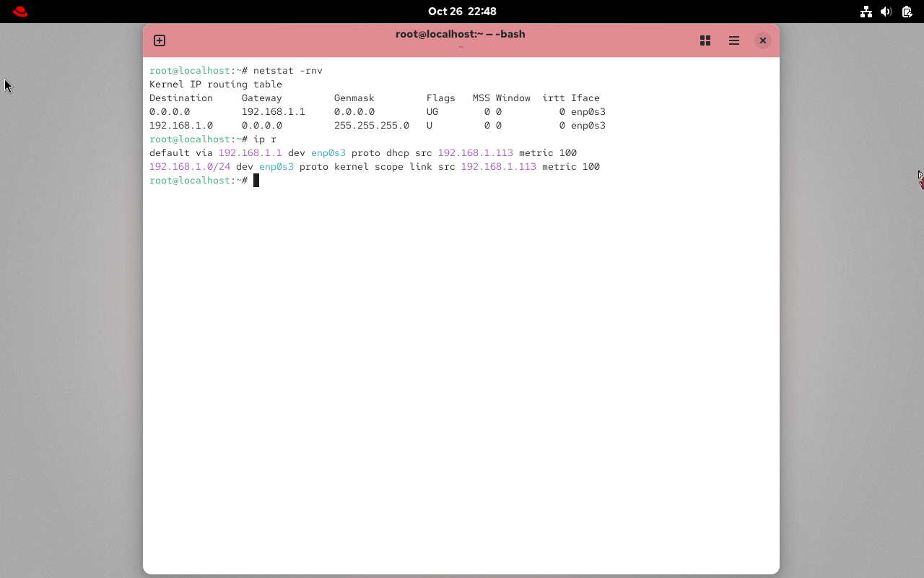Click the speaker volume icon

point(886,12)
